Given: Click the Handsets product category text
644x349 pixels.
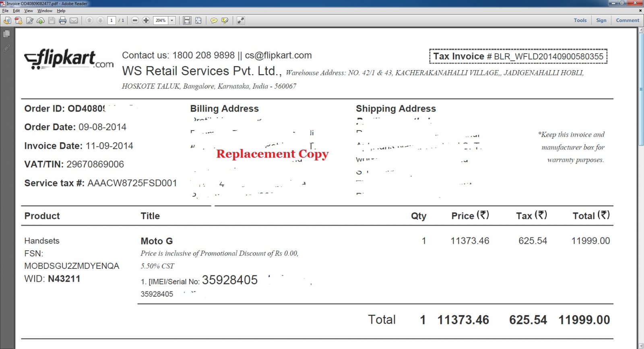Looking at the screenshot, I should (42, 241).
